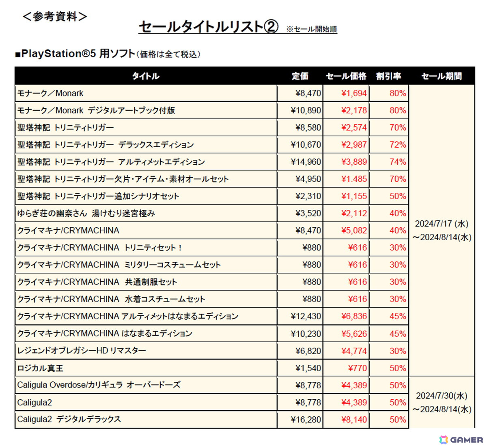Click the タイトル column header
Viewport: 487px width, 448px height.
coord(146,76)
